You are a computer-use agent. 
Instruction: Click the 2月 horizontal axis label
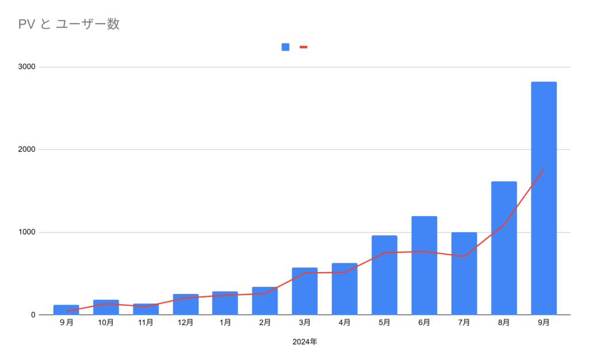(x=265, y=323)
